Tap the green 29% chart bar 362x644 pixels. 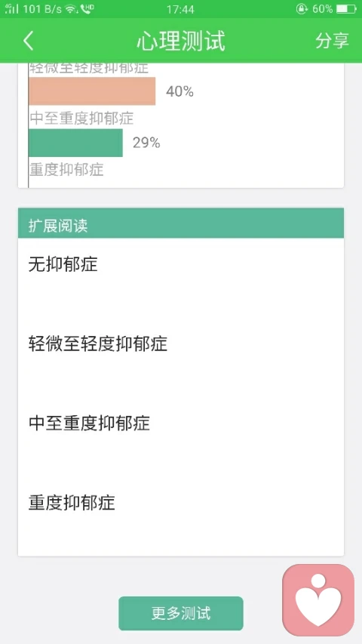[75, 143]
